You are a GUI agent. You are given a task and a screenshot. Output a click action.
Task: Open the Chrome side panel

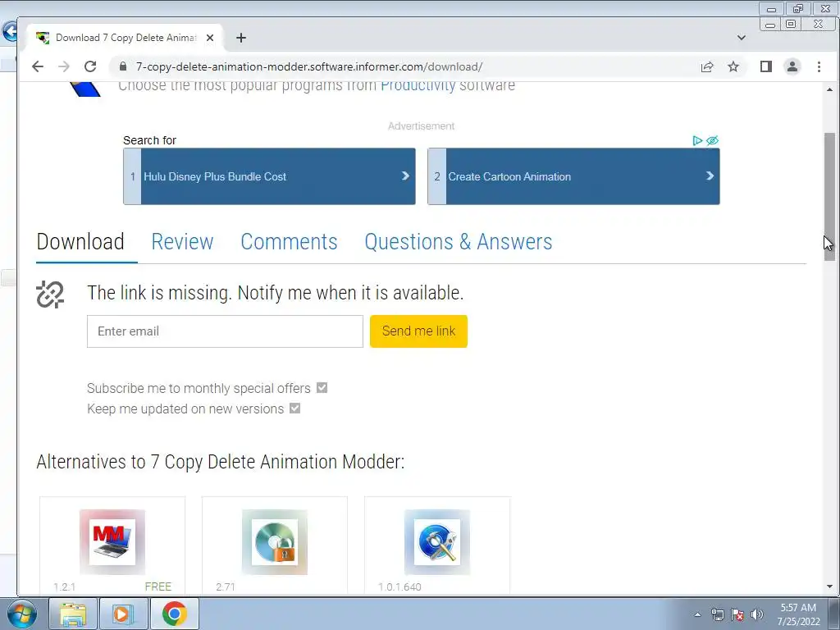(x=766, y=66)
